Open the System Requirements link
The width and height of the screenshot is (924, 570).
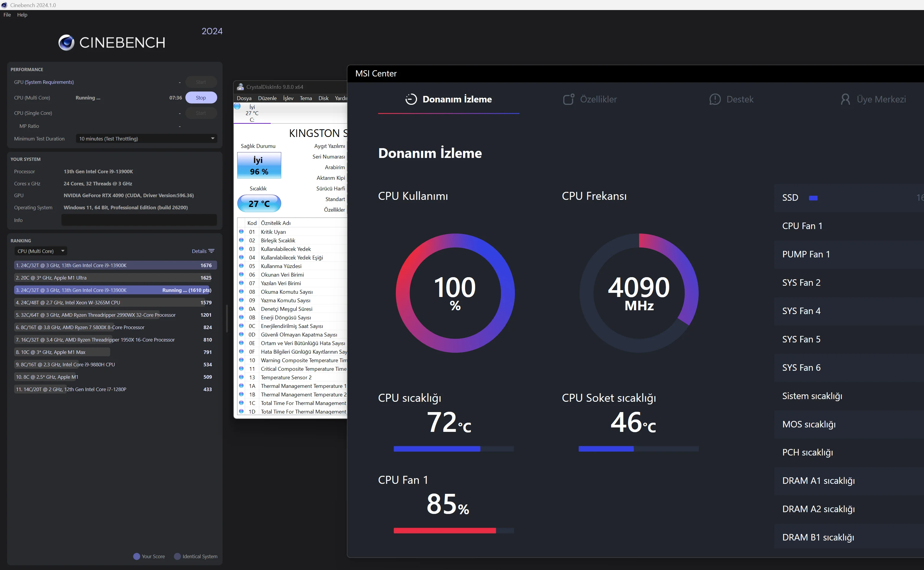49,82
